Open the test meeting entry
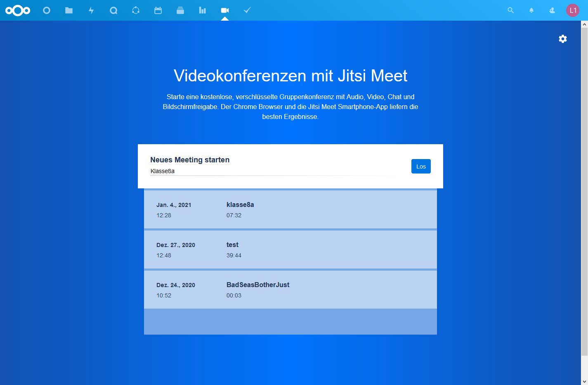 (290, 250)
